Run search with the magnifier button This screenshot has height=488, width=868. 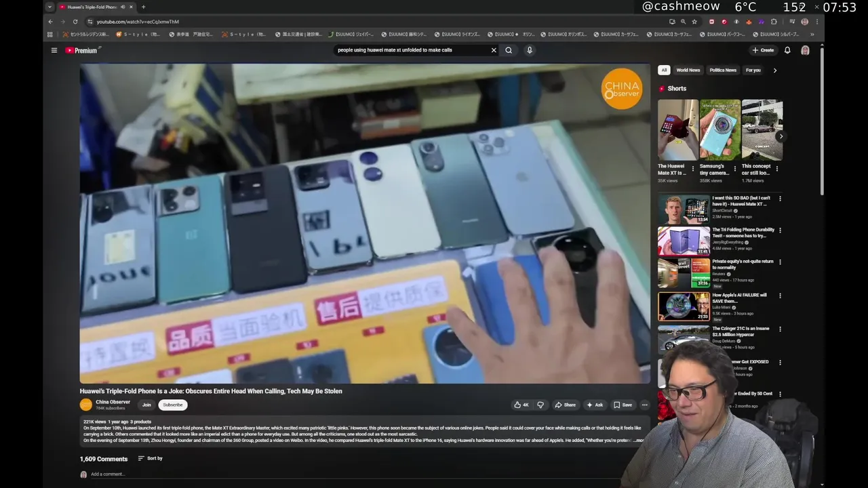[x=509, y=50]
